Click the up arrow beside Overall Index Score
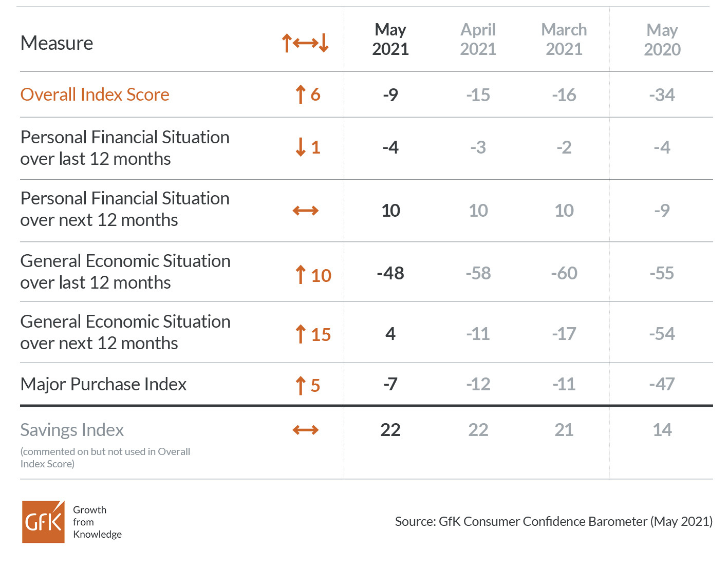Viewport: 728px width, 568px height. coord(301,94)
